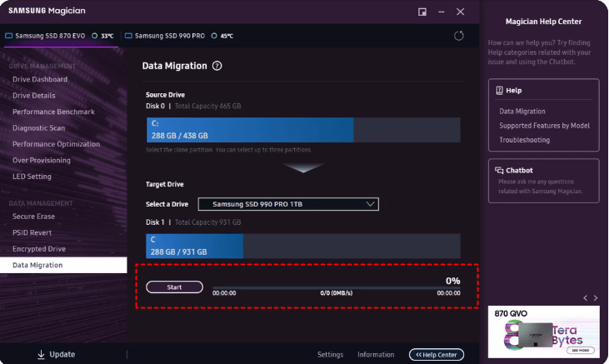Start the data migration

pyautogui.click(x=174, y=287)
